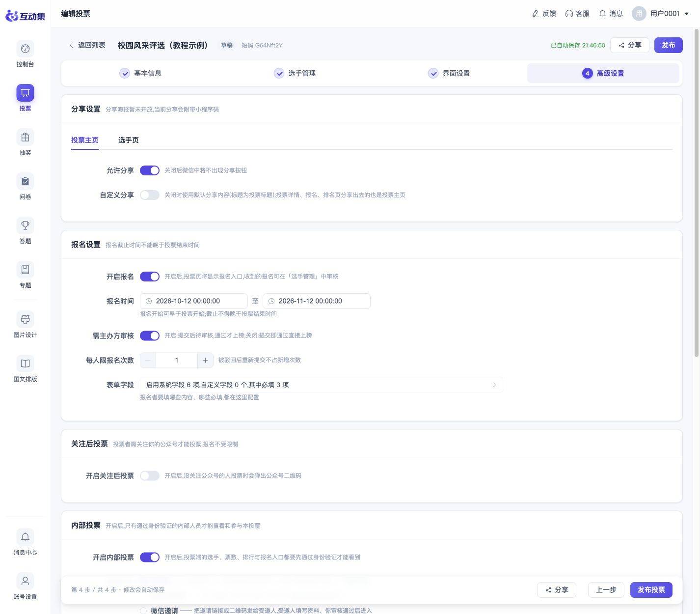Screen dimensions: 700x614
Task: Go to the 界面设置 step
Action: click(x=449, y=73)
